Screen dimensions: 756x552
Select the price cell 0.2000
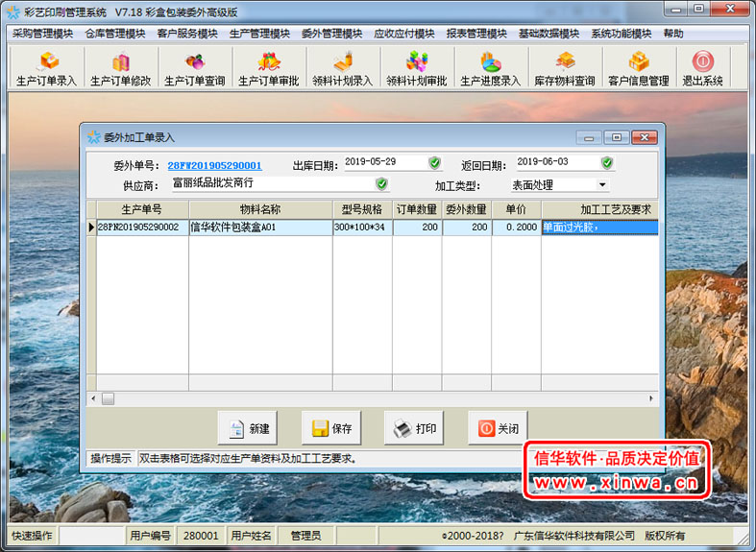(x=517, y=228)
